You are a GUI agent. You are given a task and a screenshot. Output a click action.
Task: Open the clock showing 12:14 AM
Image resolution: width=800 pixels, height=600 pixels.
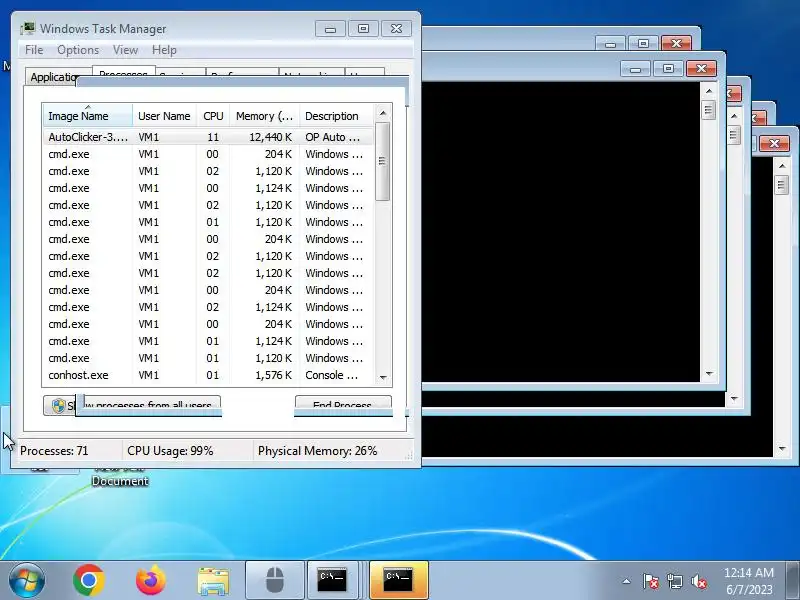748,572
